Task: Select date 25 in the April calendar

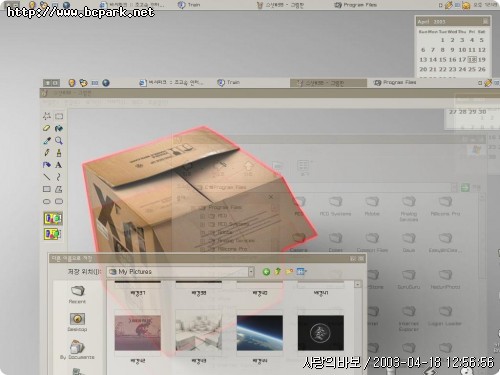Action: [x=472, y=69]
